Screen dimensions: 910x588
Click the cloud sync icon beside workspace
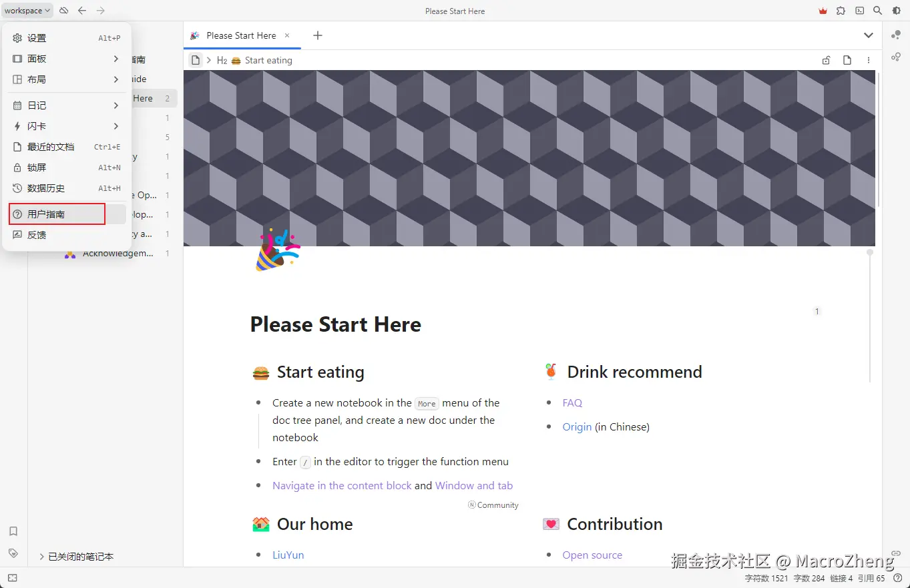pos(63,11)
